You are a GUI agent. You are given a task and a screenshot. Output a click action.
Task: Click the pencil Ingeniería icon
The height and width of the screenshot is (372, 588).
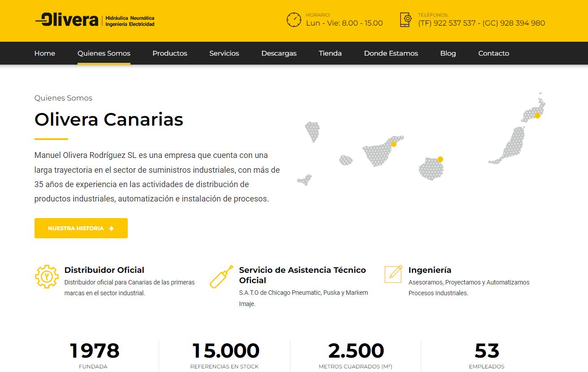point(393,274)
